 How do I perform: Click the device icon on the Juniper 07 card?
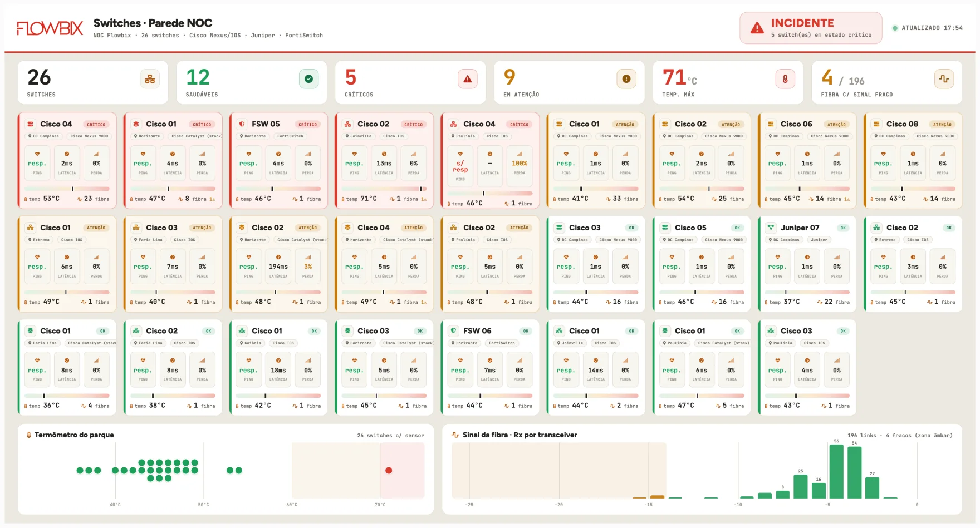(x=771, y=228)
